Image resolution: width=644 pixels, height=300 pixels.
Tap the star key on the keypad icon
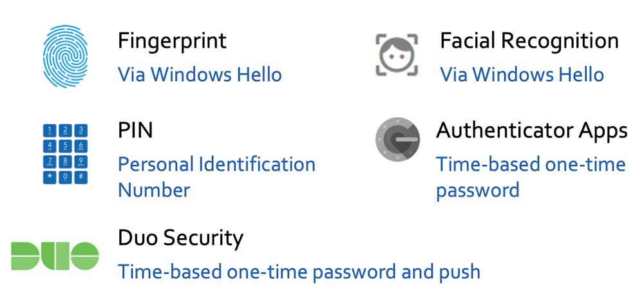pyautogui.click(x=50, y=177)
